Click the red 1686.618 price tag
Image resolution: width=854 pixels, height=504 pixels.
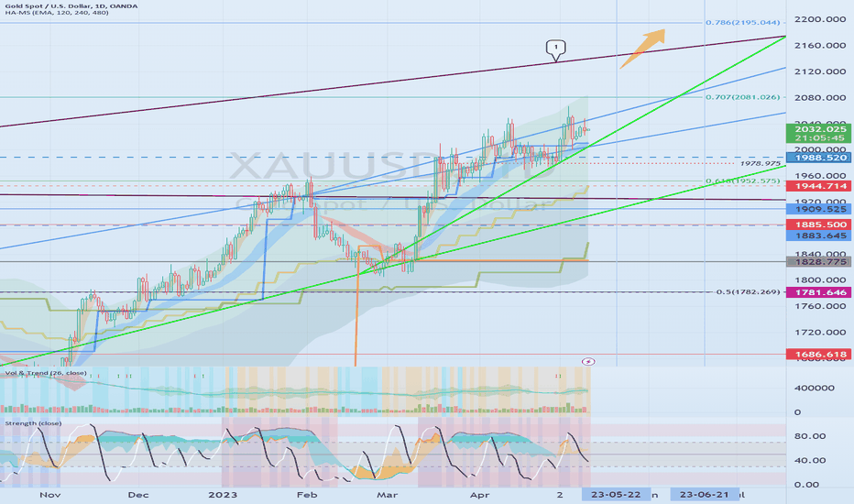(820, 355)
